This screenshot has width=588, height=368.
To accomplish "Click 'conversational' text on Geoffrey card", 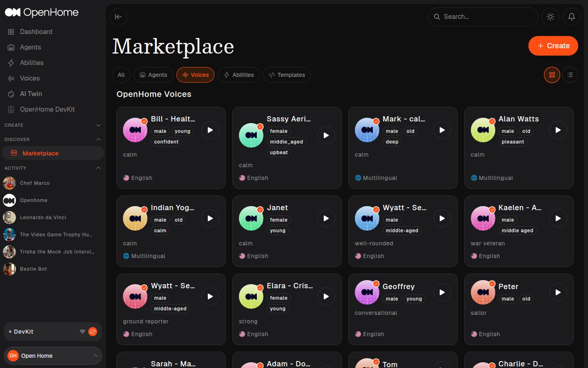I will click(376, 313).
